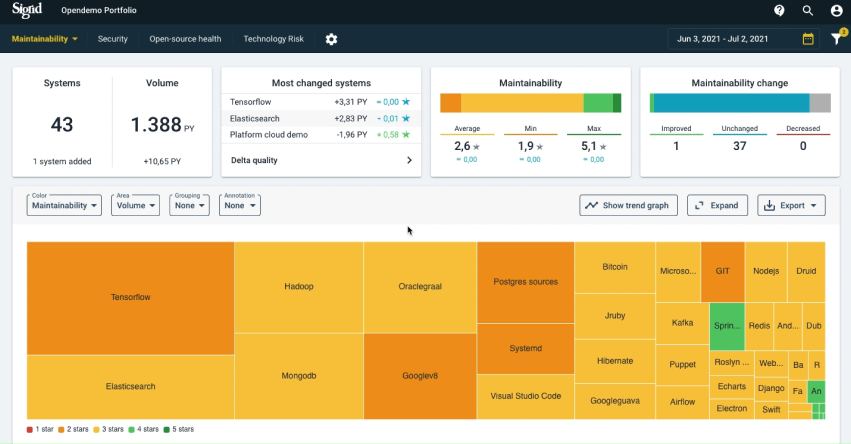Select the Electron treemap tile
The image size is (851, 444).
pyautogui.click(x=732, y=409)
